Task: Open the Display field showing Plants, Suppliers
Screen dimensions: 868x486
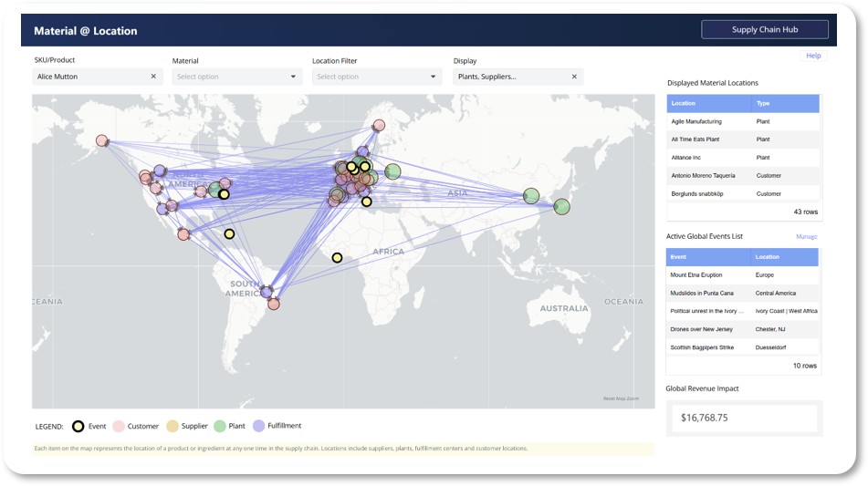Action: [x=518, y=77]
